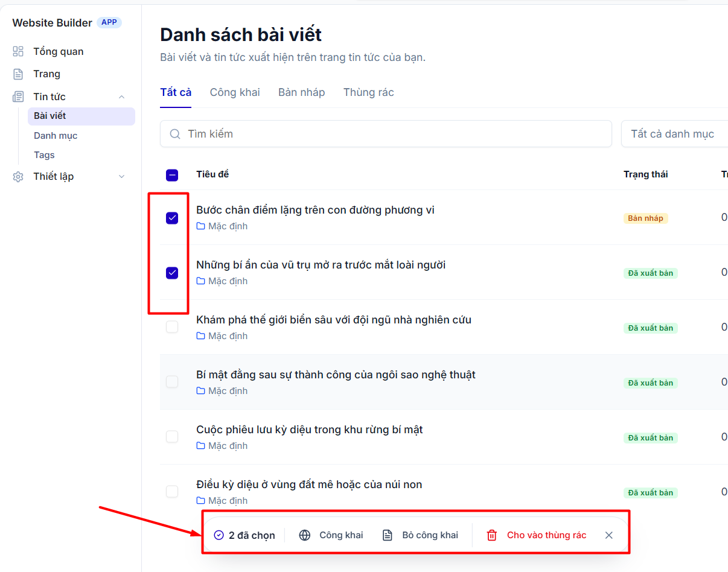Focus the Tìm kiếm search field
The image size is (728, 572).
(386, 134)
